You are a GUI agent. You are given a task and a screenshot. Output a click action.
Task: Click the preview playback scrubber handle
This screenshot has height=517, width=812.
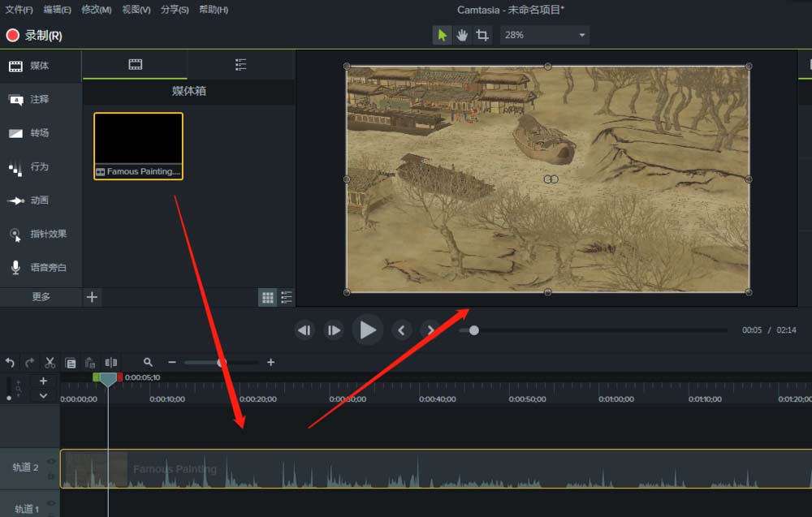(474, 330)
